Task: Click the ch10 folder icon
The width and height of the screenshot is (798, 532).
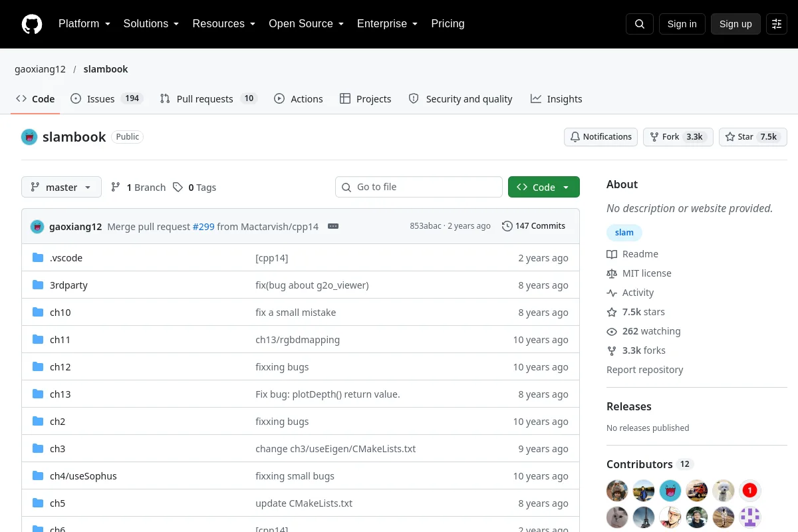Action: [x=38, y=313]
